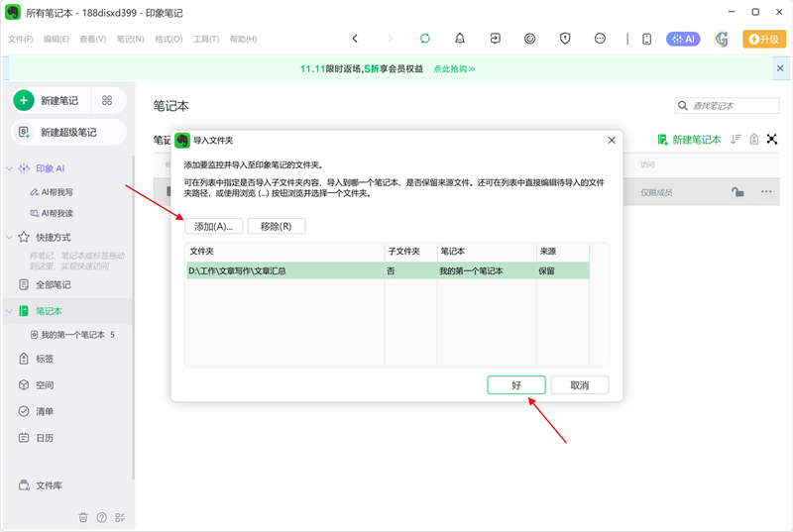Click the expand fullscreen arrows icon
The width and height of the screenshot is (793, 532).
coord(772,139)
